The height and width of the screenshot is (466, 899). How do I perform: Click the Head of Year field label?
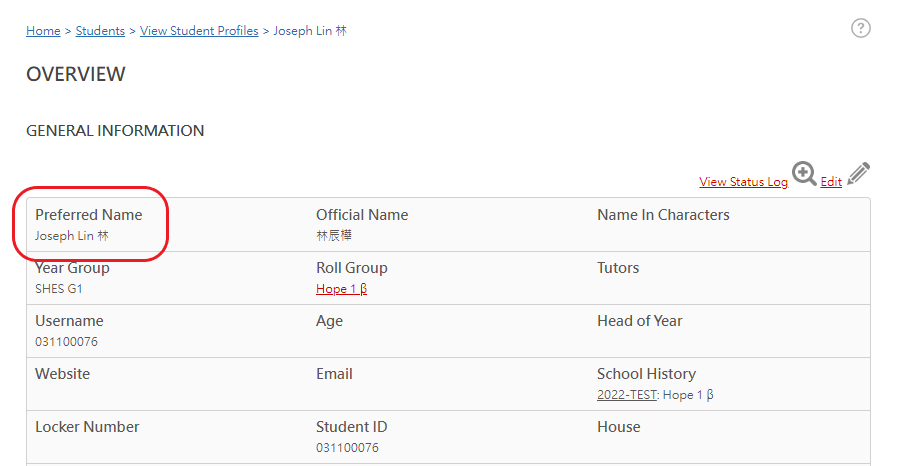click(x=640, y=321)
